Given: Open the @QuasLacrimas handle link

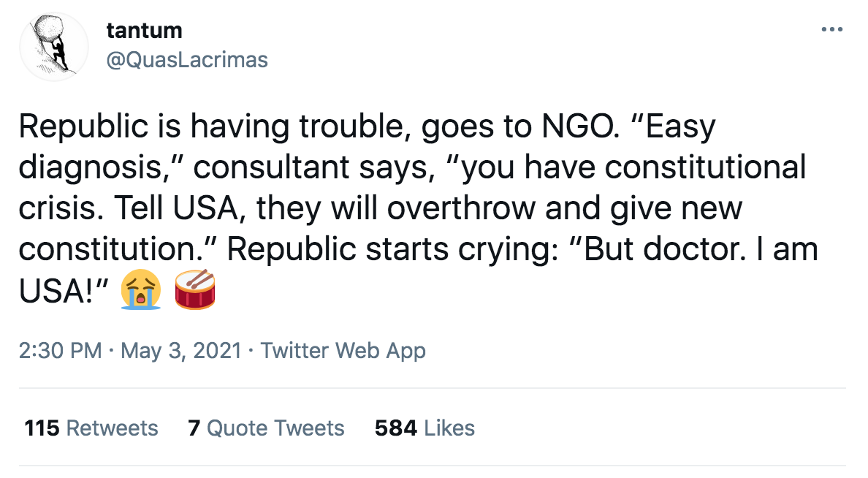Looking at the screenshot, I should point(187,59).
